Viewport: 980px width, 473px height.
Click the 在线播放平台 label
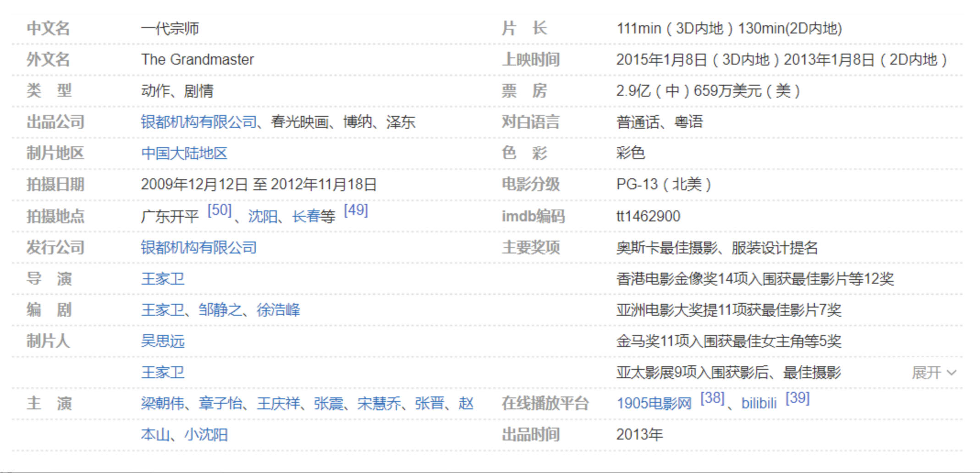[x=545, y=403]
